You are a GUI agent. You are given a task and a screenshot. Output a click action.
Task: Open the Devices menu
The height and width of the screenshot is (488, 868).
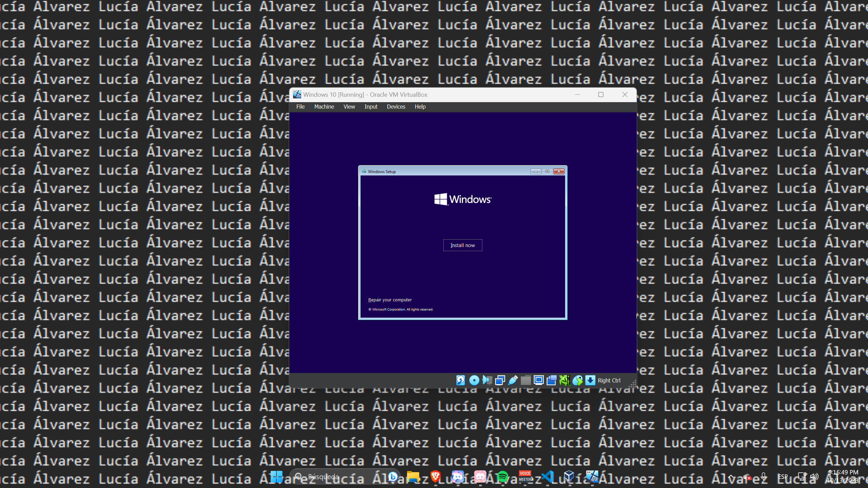coord(396,107)
